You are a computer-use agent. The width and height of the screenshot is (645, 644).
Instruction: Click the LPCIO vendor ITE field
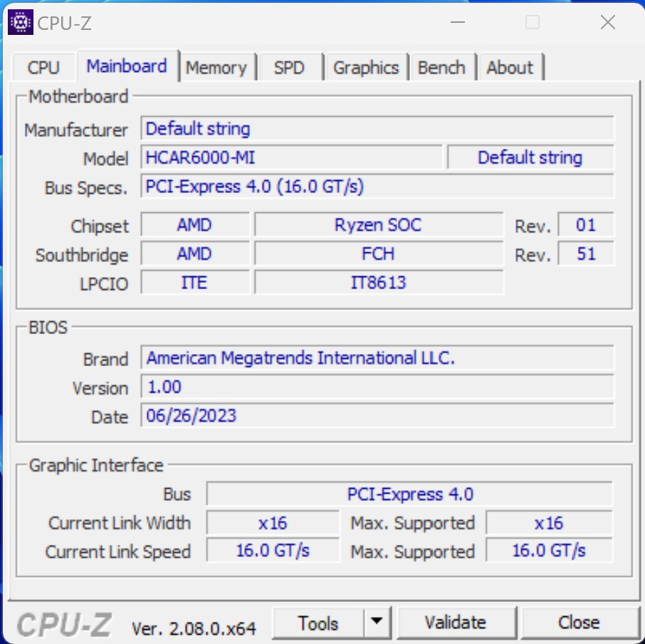pyautogui.click(x=195, y=282)
